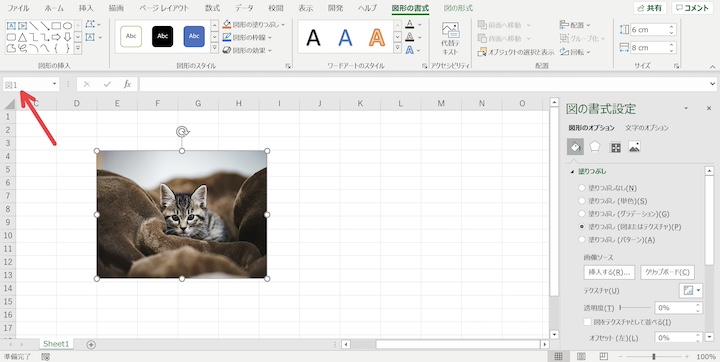Select the right block arrow shape
The height and width of the screenshot is (362, 720).
(56, 37)
